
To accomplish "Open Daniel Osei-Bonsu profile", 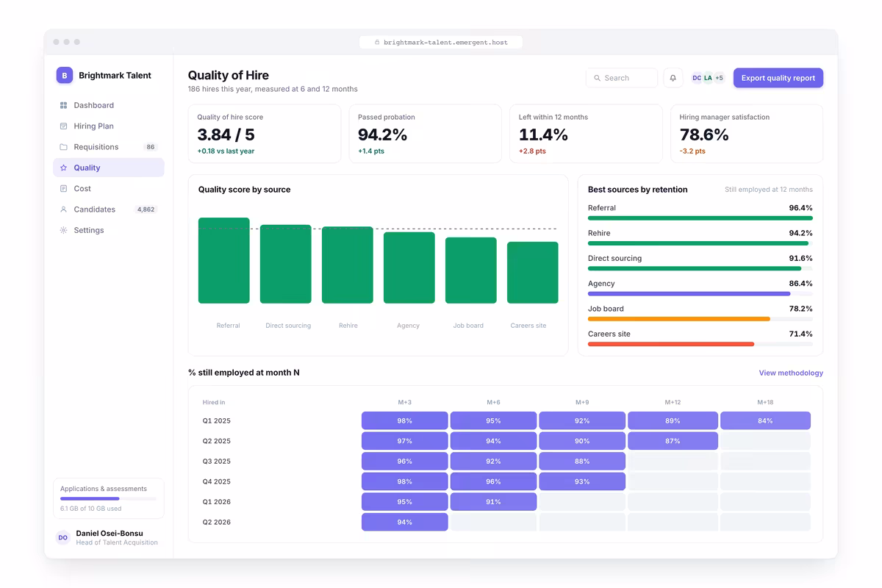I will point(109,537).
